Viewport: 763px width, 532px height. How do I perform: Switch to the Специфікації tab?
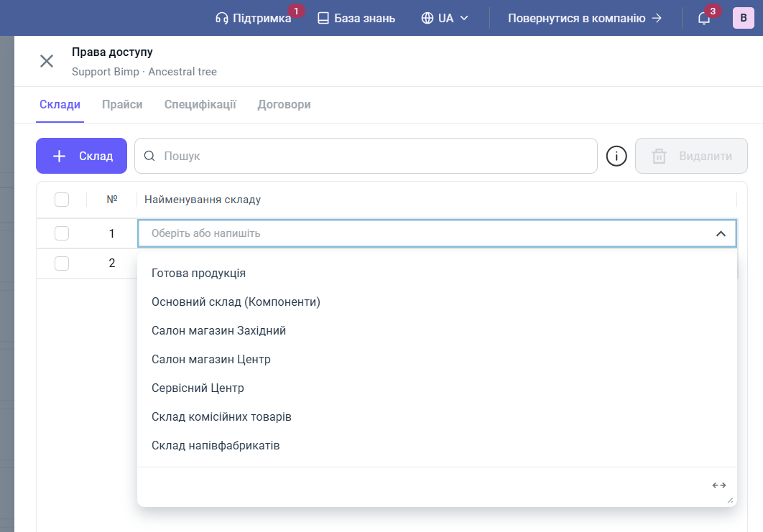pyautogui.click(x=200, y=105)
